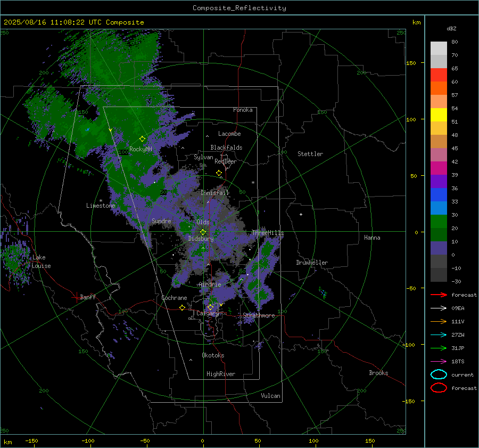
Task: Click the red forecast arrow in legend
Action: click(x=439, y=295)
